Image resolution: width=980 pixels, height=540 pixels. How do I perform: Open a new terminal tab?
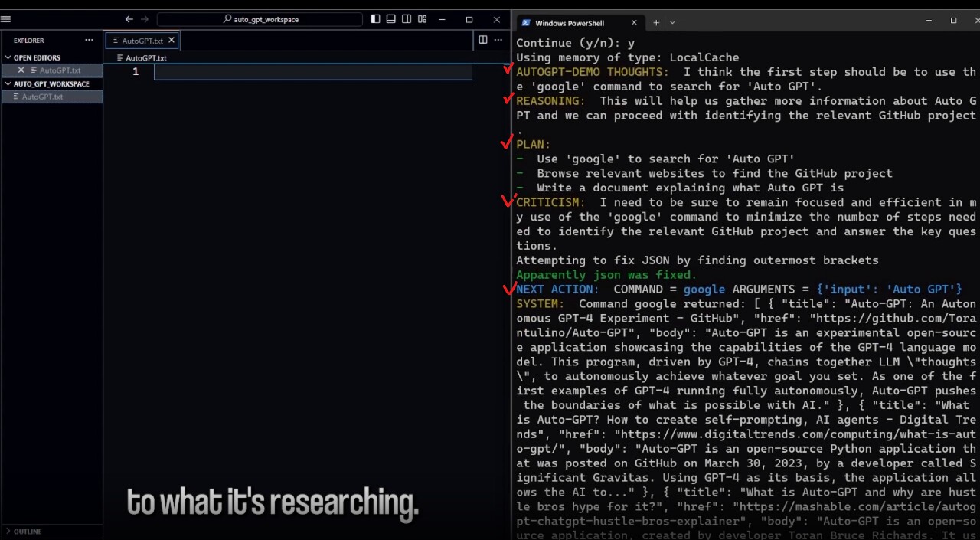pyautogui.click(x=656, y=23)
